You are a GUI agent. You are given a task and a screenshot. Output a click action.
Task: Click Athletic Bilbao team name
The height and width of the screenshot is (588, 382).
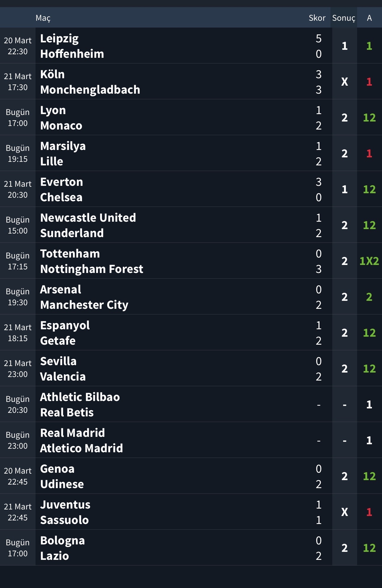coord(80,397)
